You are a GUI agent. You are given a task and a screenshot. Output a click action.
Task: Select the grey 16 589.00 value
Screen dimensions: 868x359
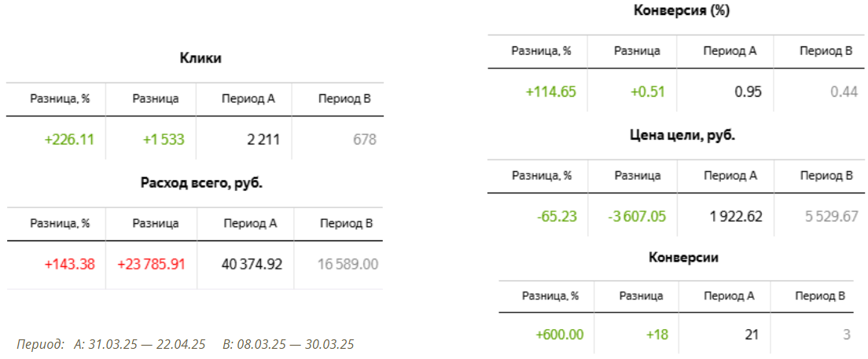tap(348, 264)
